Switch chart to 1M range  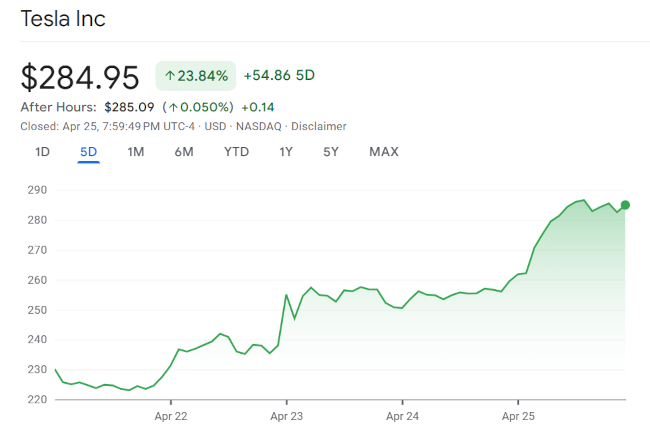(136, 152)
